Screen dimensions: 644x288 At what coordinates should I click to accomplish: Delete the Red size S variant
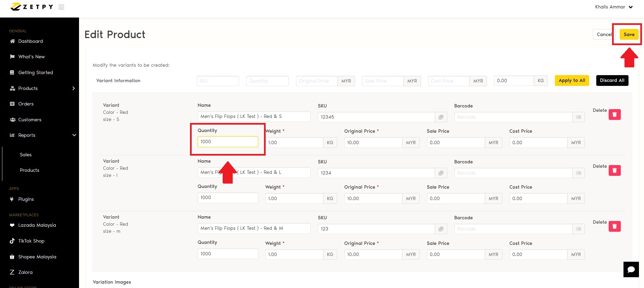[x=614, y=115]
